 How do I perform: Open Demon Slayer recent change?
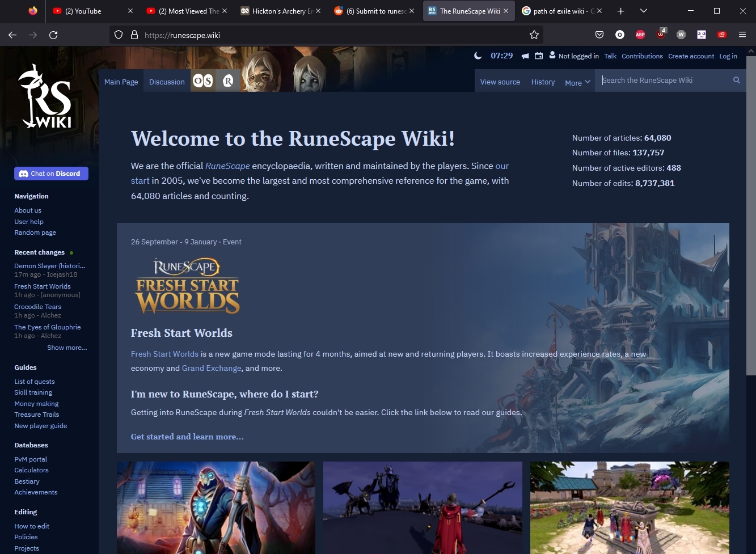tap(50, 266)
